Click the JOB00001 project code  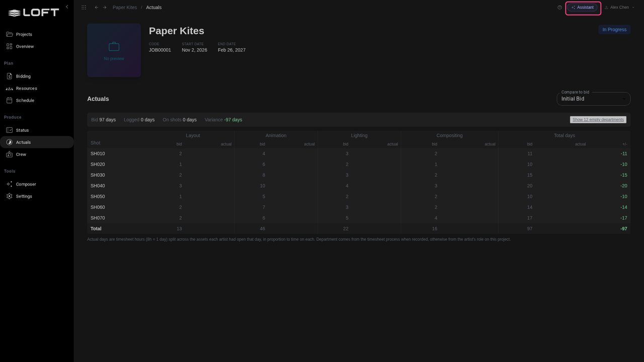pos(160,50)
